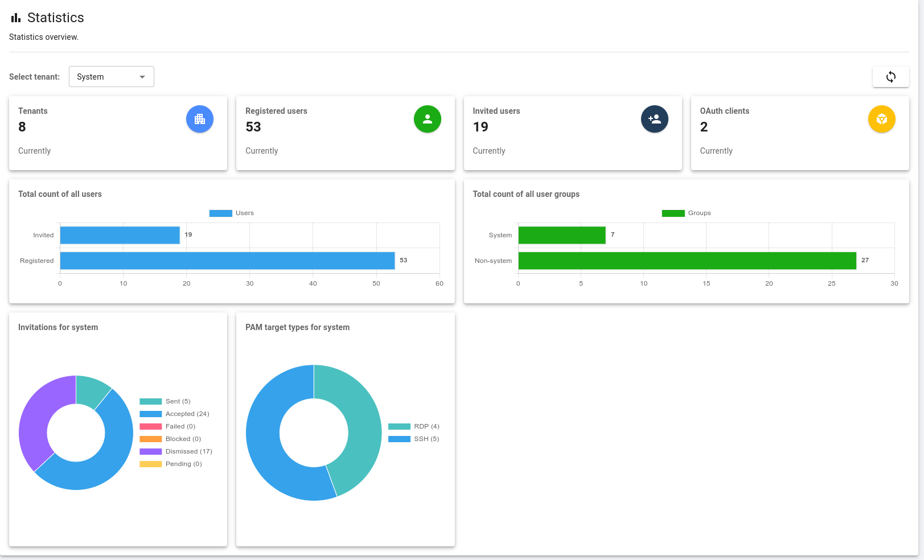924x560 pixels.
Task: Click the Non-system groups bar showing 27
Action: [x=687, y=261]
